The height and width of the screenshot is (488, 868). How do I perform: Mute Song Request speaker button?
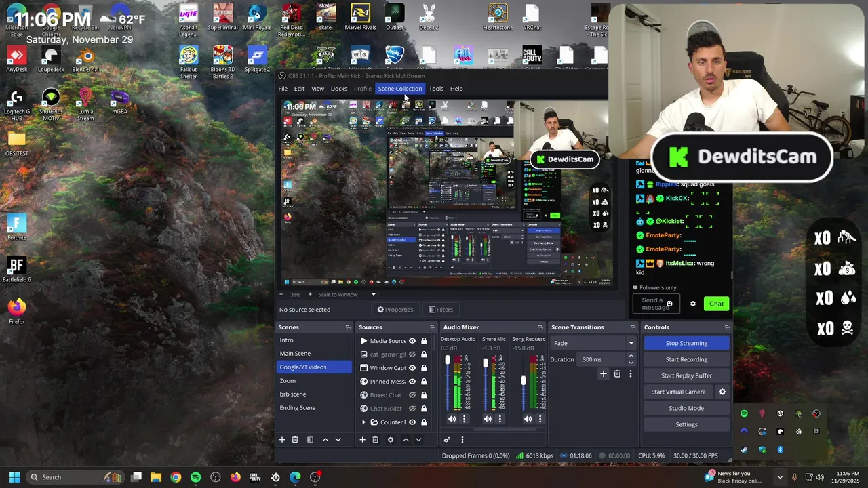pyautogui.click(x=528, y=419)
